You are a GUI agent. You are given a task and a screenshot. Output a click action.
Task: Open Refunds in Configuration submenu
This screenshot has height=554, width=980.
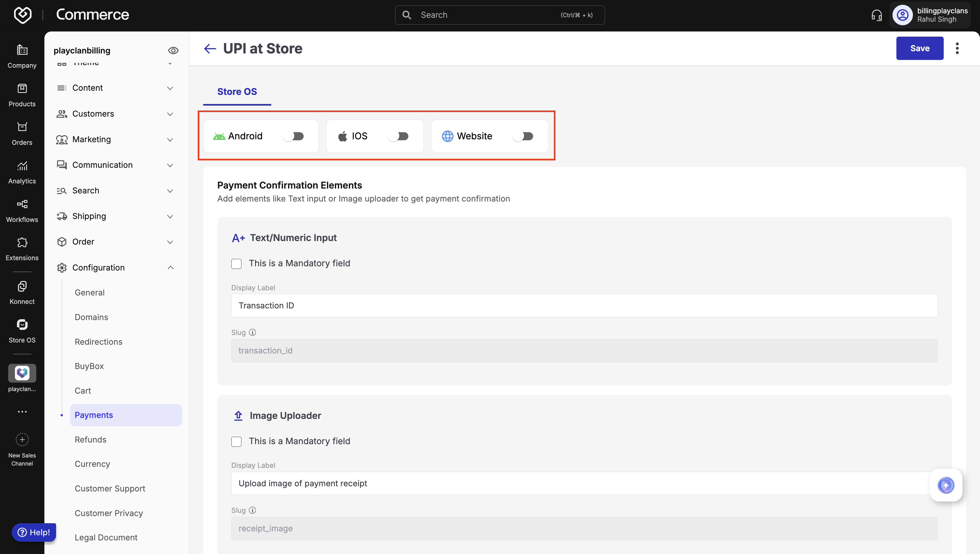click(90, 439)
